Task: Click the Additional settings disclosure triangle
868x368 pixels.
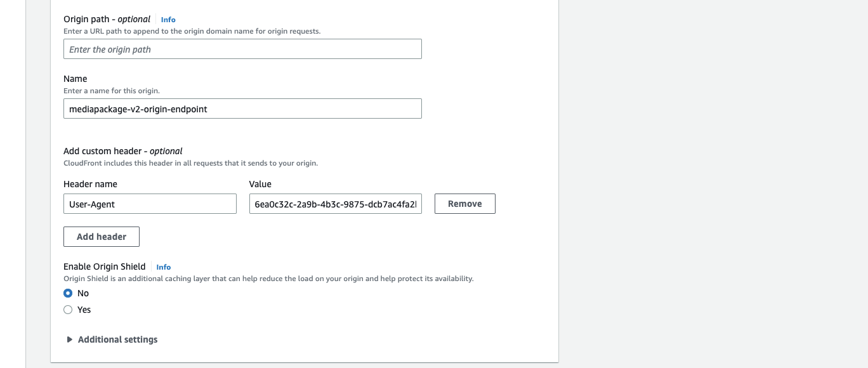Action: point(69,339)
